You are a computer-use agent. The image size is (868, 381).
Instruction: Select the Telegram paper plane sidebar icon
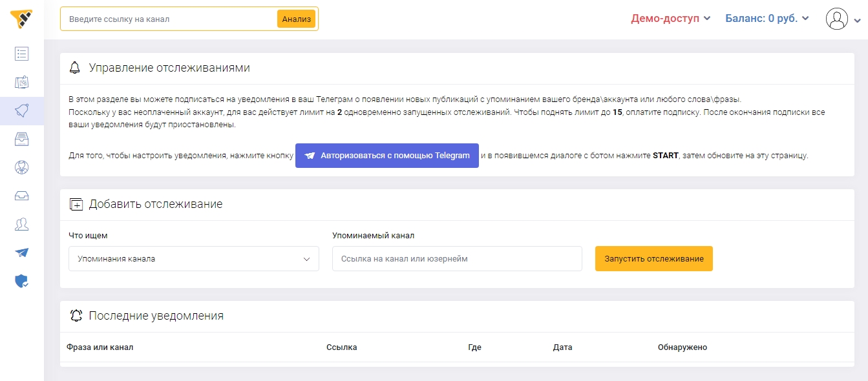[21, 252]
